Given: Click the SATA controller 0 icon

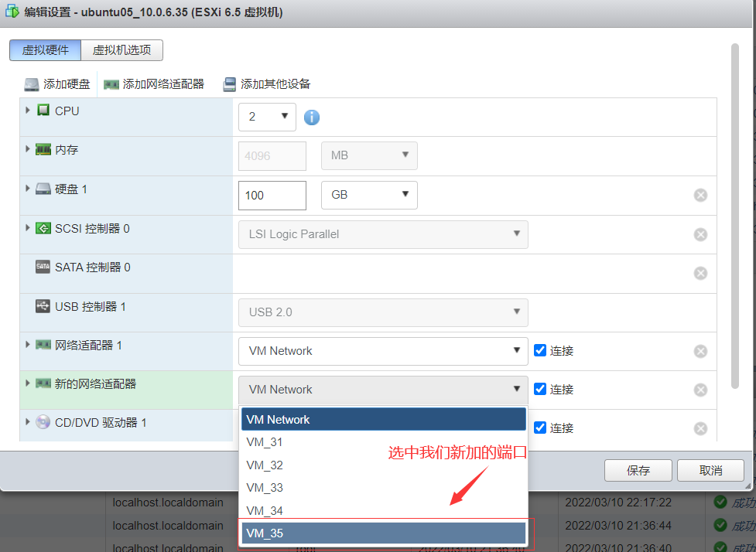Looking at the screenshot, I should coord(43,267).
